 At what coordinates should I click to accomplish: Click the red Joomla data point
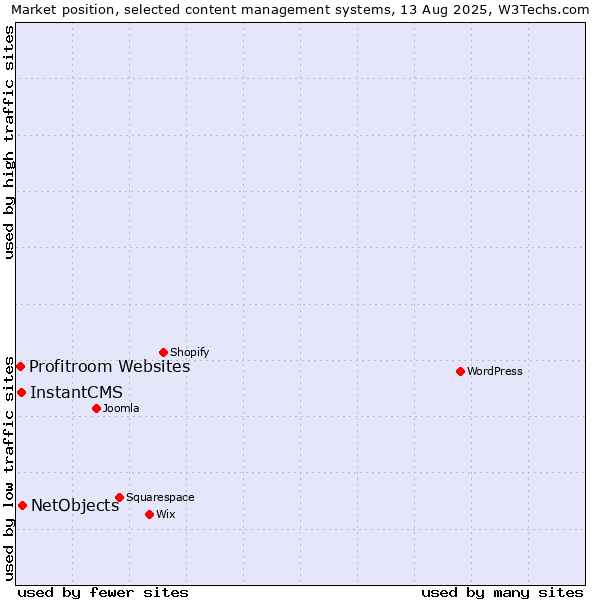click(96, 408)
